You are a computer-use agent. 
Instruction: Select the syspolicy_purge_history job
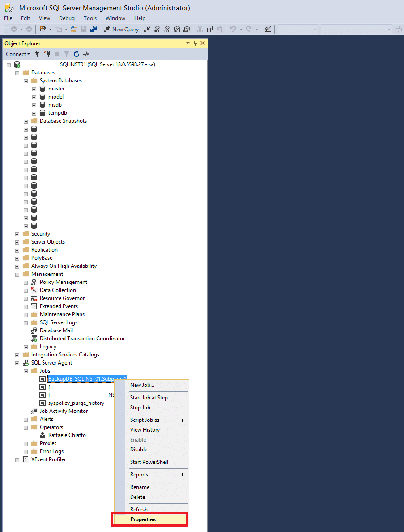click(x=76, y=403)
